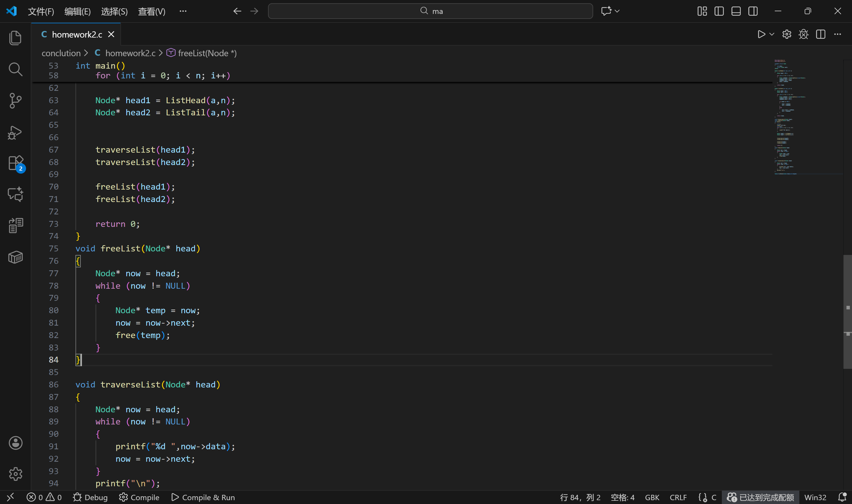Open Extensions view with badge
This screenshot has width=852, height=504.
tap(15, 163)
